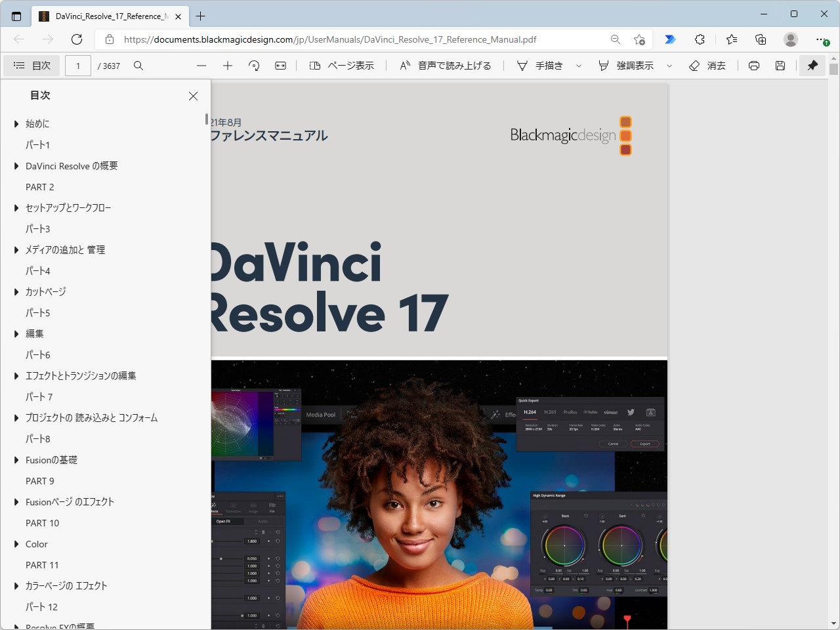The height and width of the screenshot is (630, 840).
Task: Toggle the 目次 contents sidebar
Action: pyautogui.click(x=31, y=65)
